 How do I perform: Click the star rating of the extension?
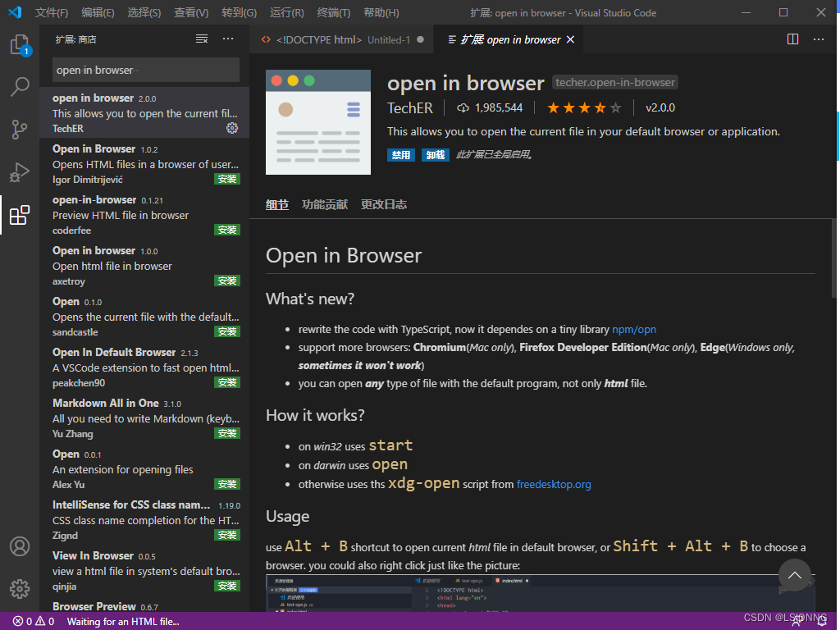[584, 108]
